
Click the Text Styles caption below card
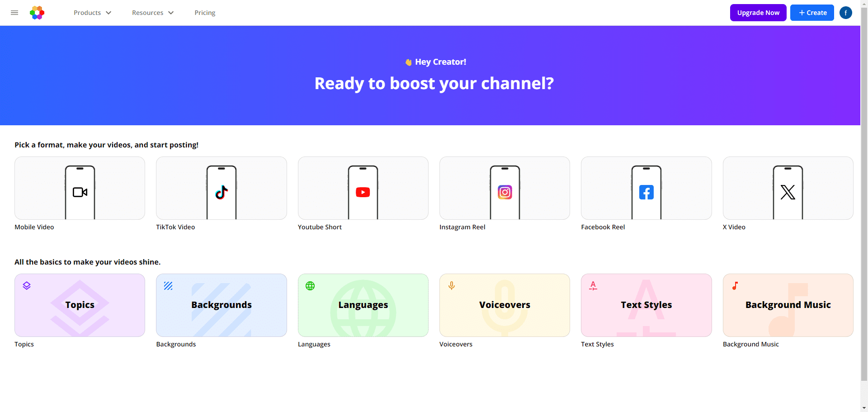point(597,344)
